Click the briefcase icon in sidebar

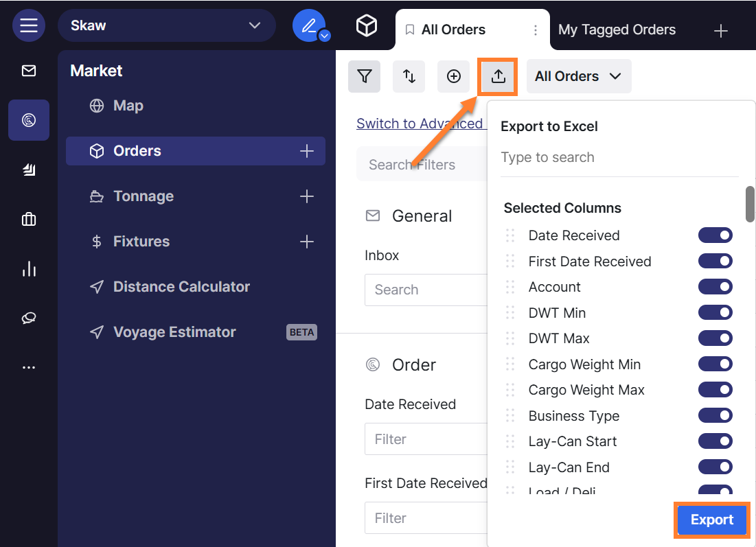29,220
